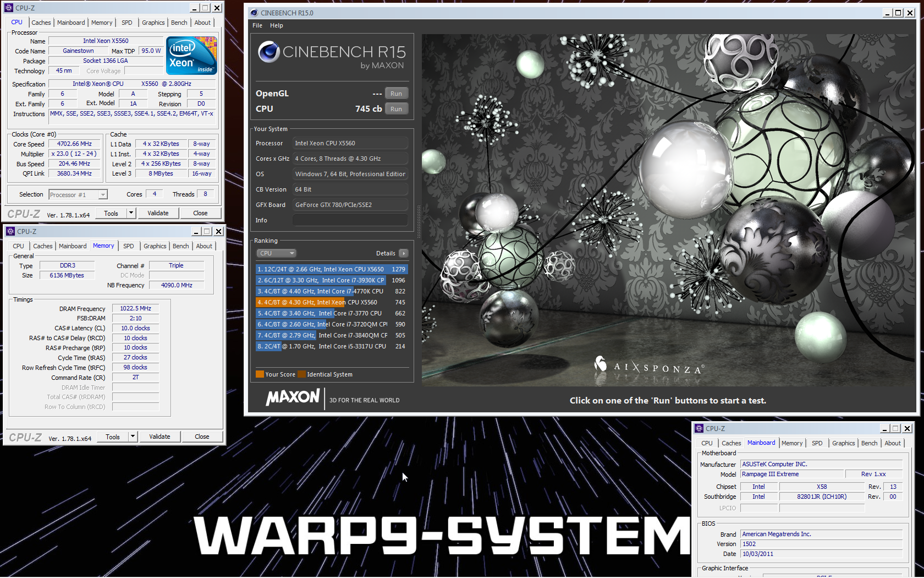This screenshot has height=578, width=924.
Task: Click Tools button in the Memory window
Action: pos(113,437)
